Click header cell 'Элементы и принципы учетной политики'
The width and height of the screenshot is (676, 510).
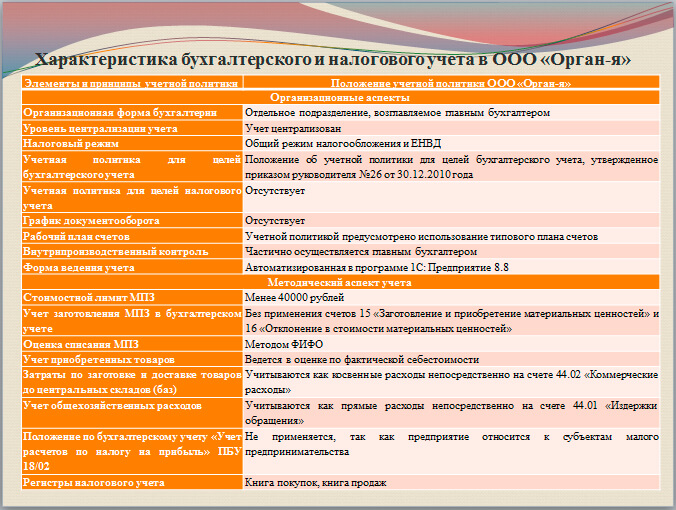pyautogui.click(x=132, y=82)
